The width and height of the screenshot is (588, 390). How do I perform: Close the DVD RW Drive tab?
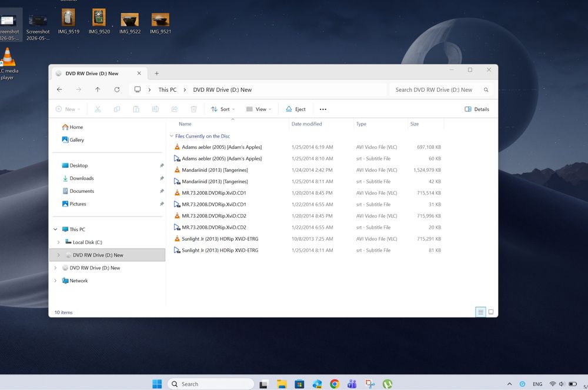point(139,73)
